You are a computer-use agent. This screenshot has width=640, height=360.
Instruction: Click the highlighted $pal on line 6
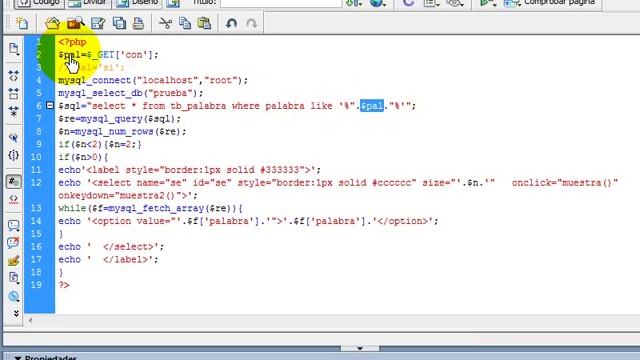pos(371,106)
